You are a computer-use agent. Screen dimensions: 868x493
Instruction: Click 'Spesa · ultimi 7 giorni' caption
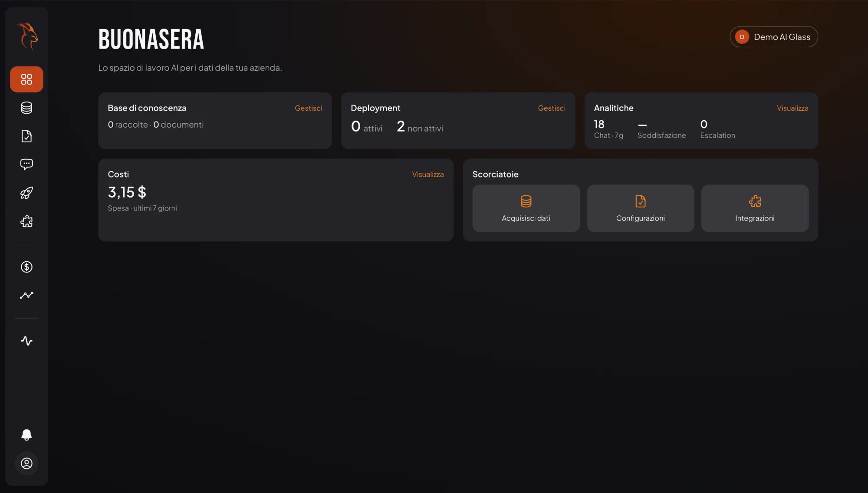click(x=142, y=208)
